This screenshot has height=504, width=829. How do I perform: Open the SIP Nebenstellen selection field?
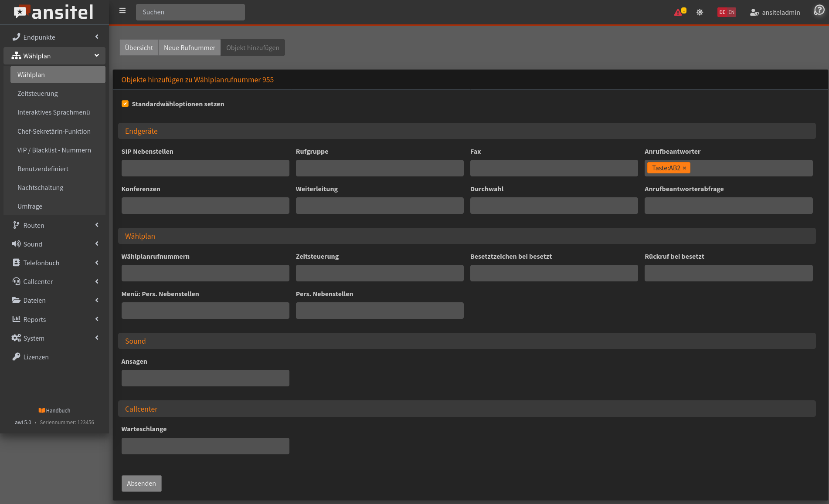click(x=205, y=168)
